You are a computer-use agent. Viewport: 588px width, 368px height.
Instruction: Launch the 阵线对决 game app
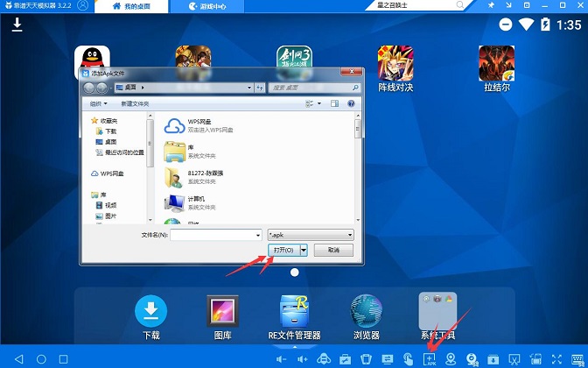tap(395, 68)
